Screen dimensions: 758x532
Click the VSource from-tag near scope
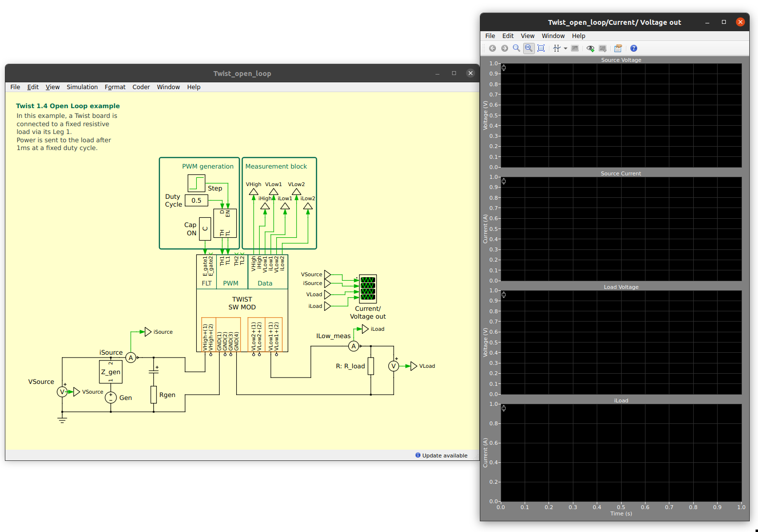[x=327, y=275]
